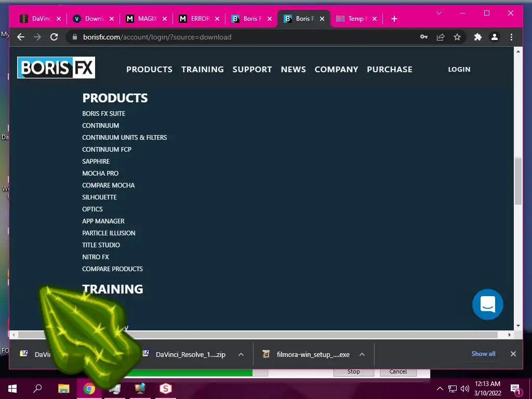The width and height of the screenshot is (532, 399).
Task: Open the live chat bubble
Action: click(x=487, y=304)
